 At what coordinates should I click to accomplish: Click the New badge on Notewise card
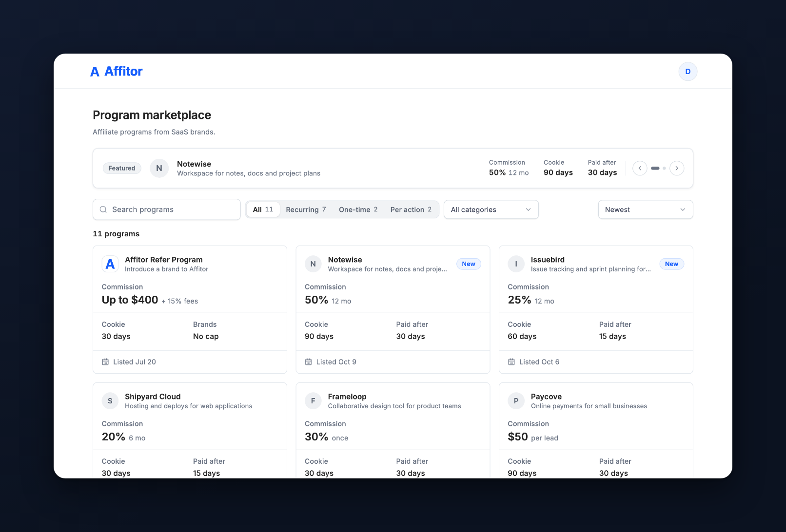click(x=469, y=264)
